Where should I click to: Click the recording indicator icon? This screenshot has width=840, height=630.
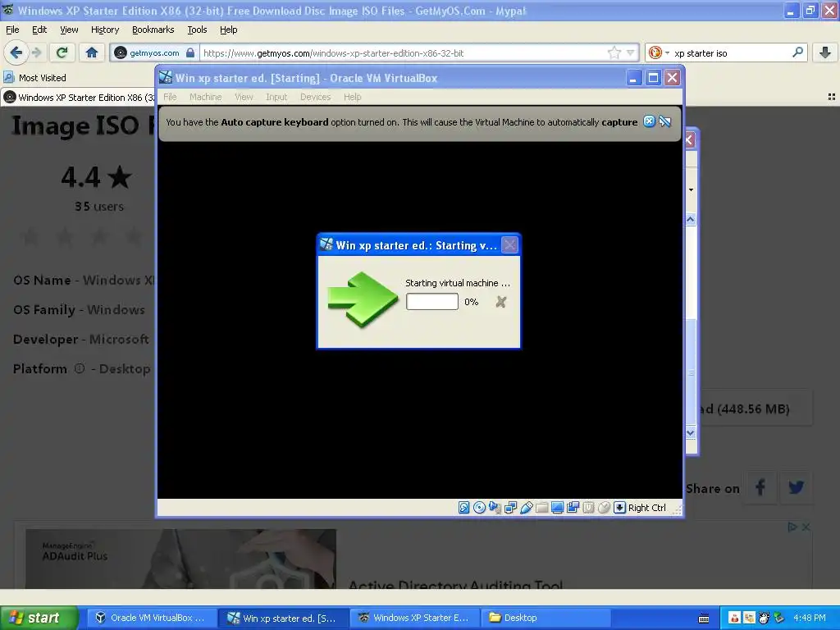coord(573,507)
